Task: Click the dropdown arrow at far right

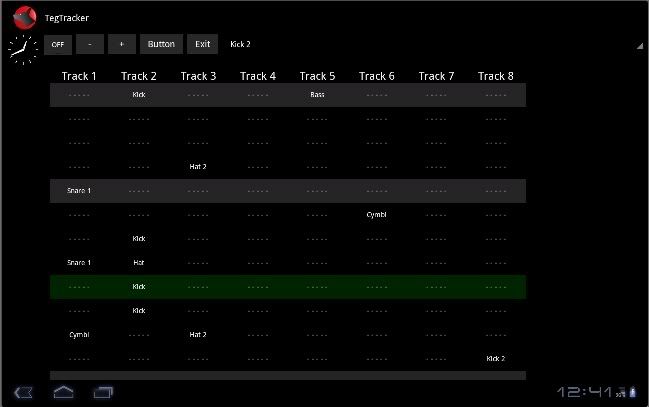Action: pyautogui.click(x=639, y=46)
